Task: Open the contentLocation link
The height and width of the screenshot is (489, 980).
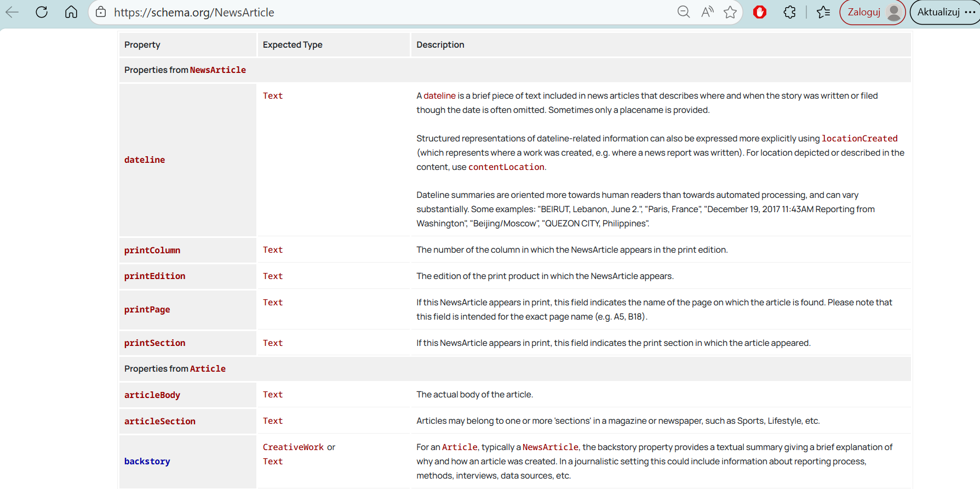Action: coord(506,167)
